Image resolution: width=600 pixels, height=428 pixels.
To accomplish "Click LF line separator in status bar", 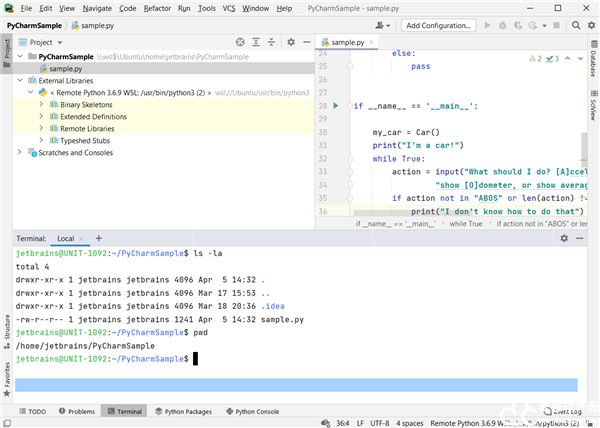I will click(x=360, y=423).
